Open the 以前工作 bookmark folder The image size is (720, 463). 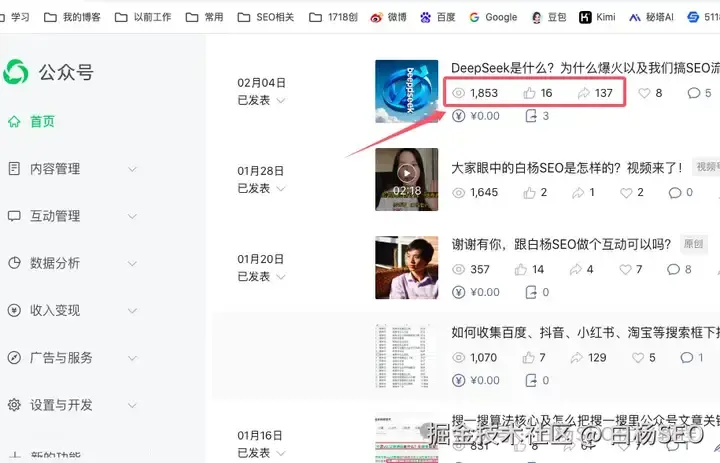point(143,17)
